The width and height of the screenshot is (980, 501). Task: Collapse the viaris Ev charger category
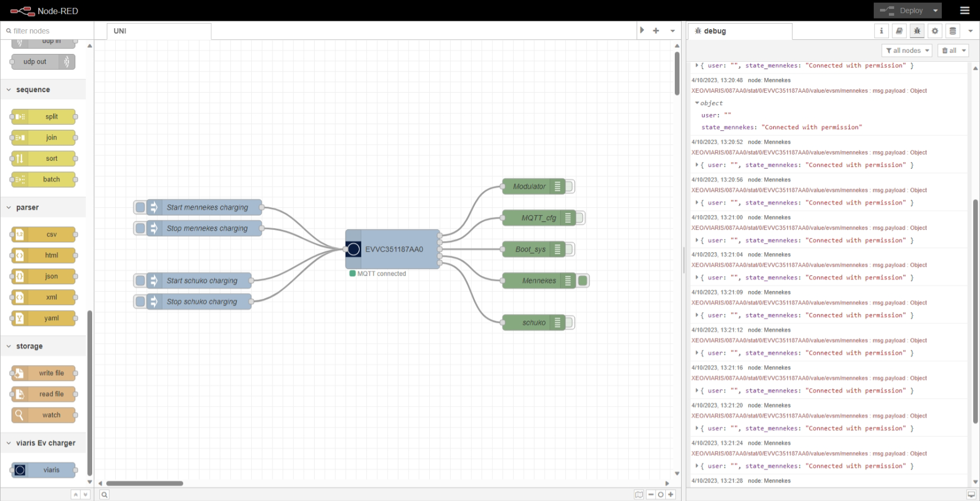click(43, 443)
